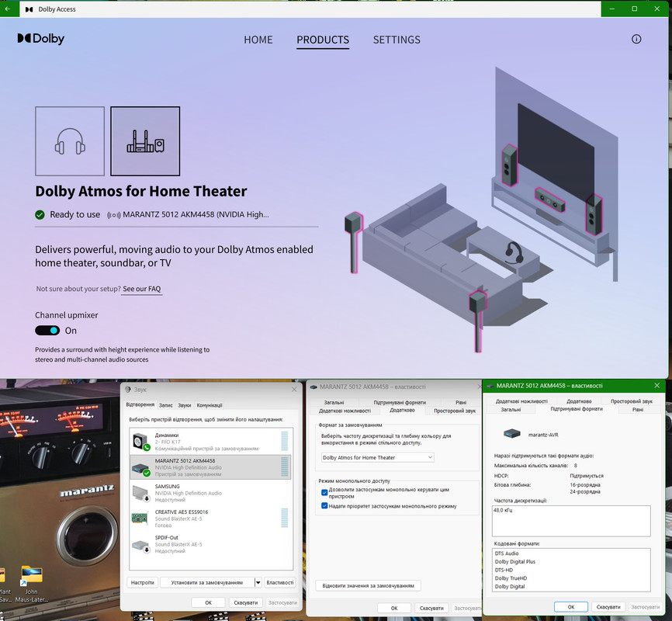Open the John Maus desktop folder shortcut

click(x=32, y=584)
